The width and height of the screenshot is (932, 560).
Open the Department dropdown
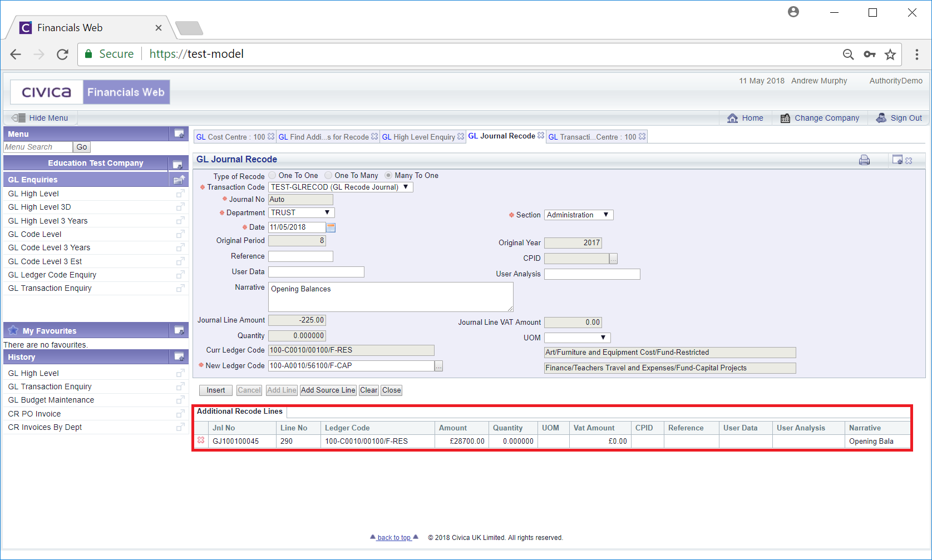[x=302, y=212]
